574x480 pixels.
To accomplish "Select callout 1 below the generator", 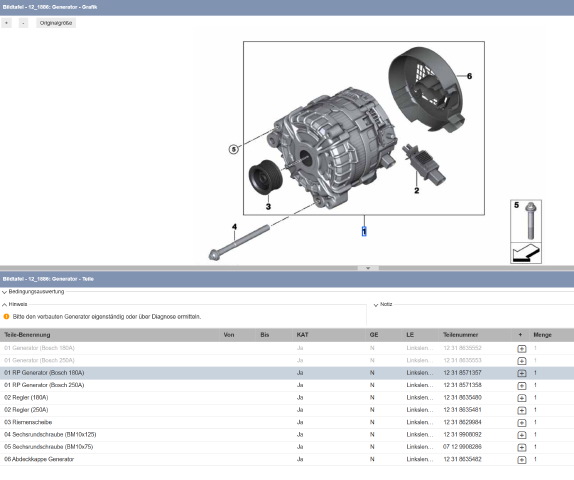I will pyautogui.click(x=364, y=232).
